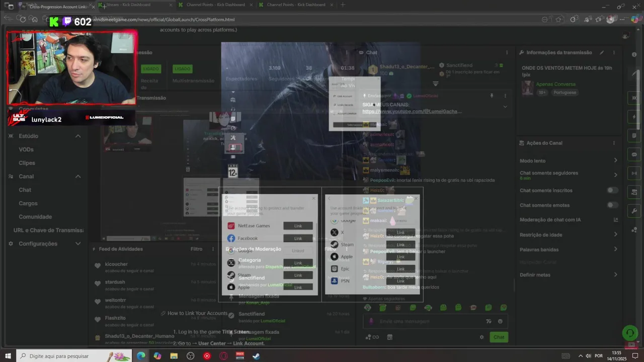Show hidden system tray icons
The image size is (644, 362).
tap(580, 356)
